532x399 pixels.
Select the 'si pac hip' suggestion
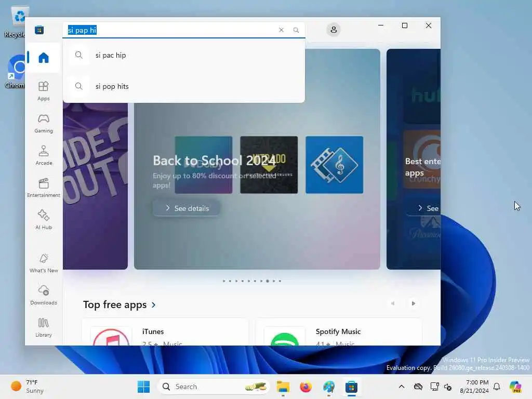[184, 55]
